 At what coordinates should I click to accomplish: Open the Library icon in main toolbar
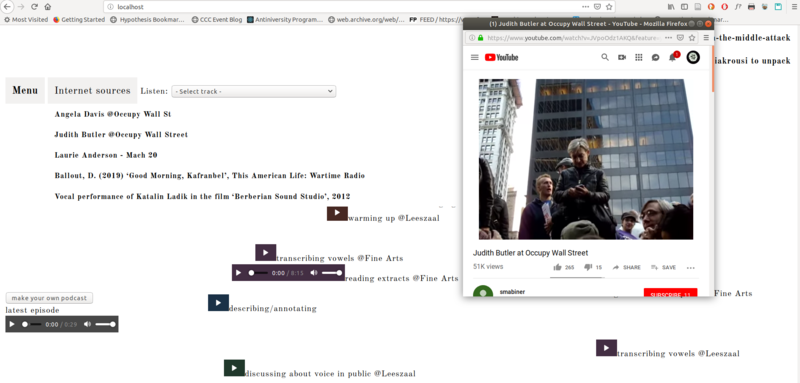(x=671, y=7)
